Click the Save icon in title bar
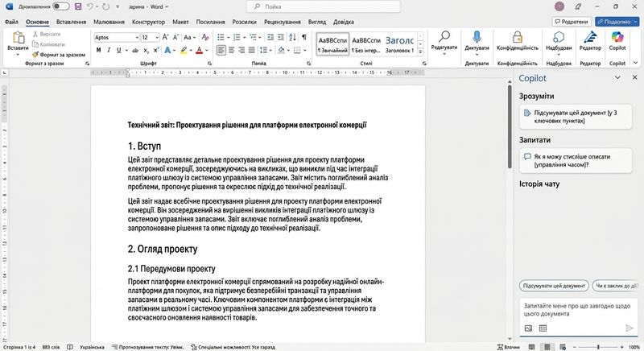The width and height of the screenshot is (644, 351). (78, 6)
